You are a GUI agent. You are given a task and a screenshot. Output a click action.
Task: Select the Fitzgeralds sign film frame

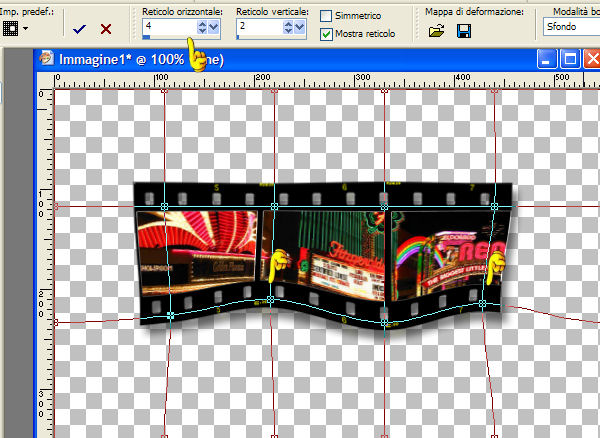pos(323,256)
